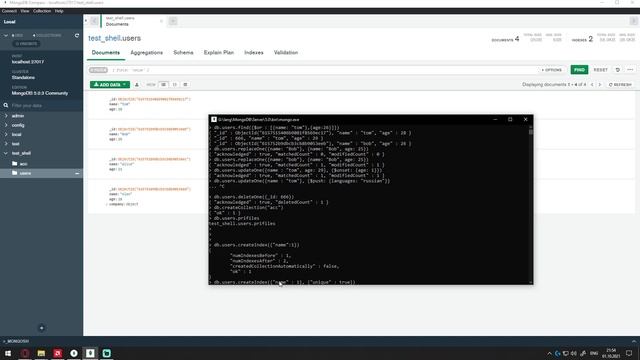Click the Filter badge in query bar
The height and width of the screenshot is (360, 640).
click(98, 70)
